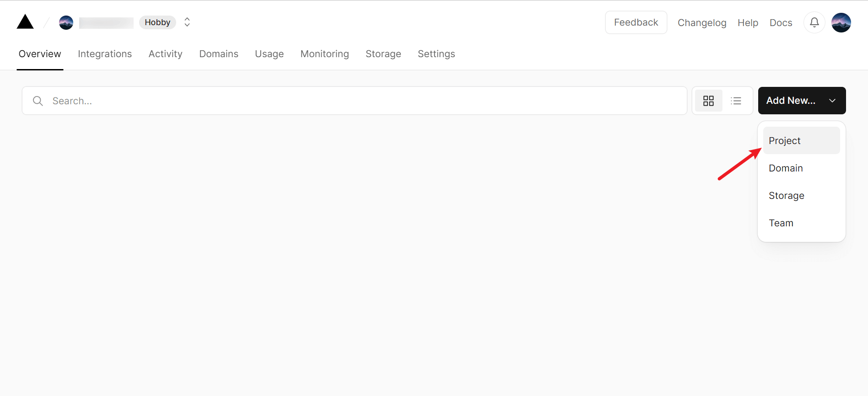Switch to list view layout

[x=736, y=101]
